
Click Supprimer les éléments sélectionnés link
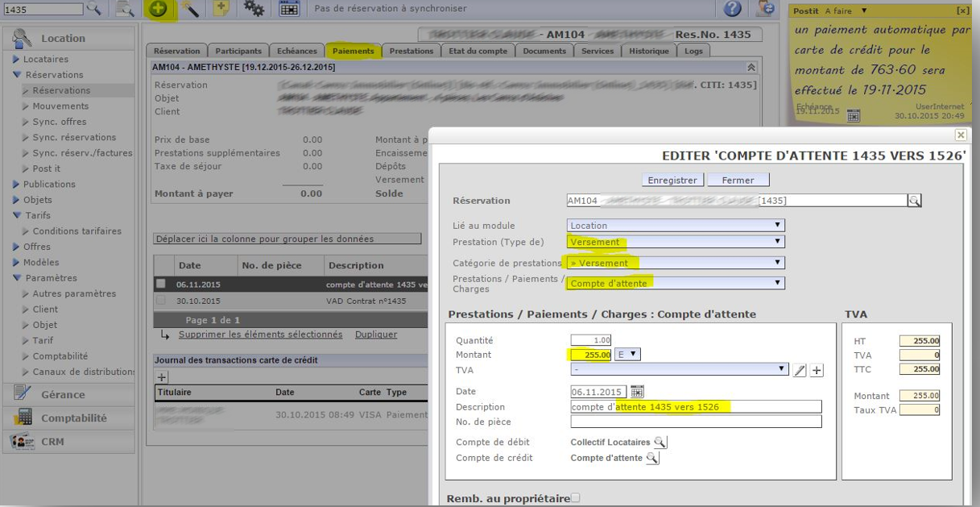click(x=260, y=335)
